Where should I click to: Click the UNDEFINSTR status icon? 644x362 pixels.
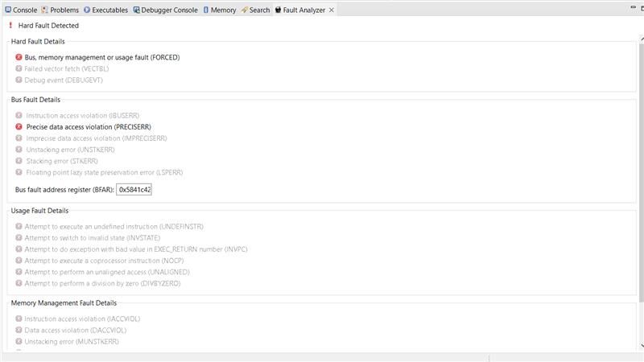pos(19,226)
